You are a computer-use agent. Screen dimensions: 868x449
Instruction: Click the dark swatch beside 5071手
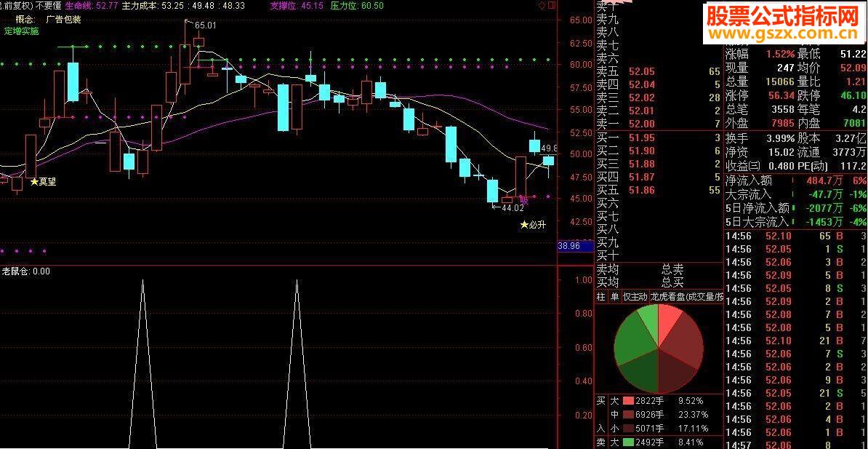628,429
